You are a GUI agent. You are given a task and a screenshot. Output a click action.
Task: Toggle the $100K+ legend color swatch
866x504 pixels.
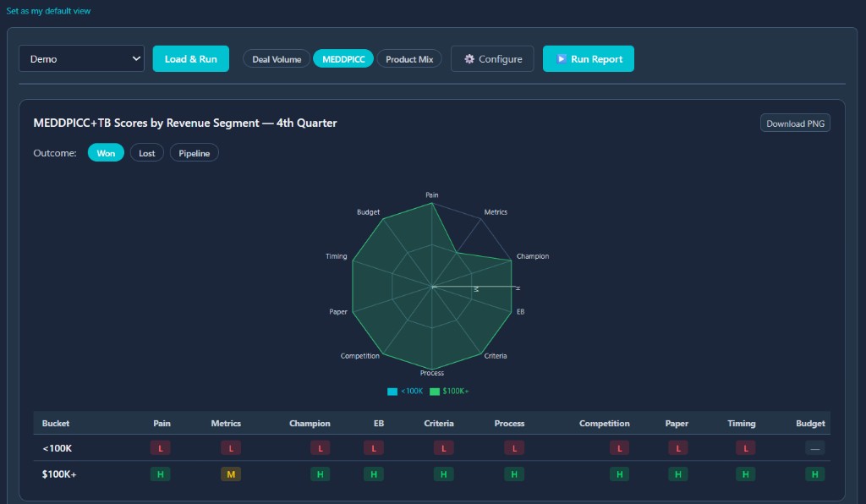point(435,392)
